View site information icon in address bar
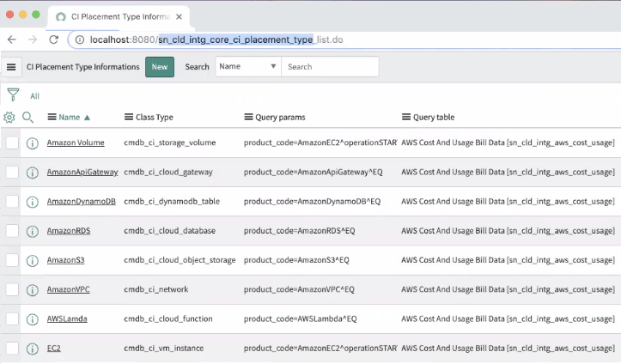 tap(80, 40)
